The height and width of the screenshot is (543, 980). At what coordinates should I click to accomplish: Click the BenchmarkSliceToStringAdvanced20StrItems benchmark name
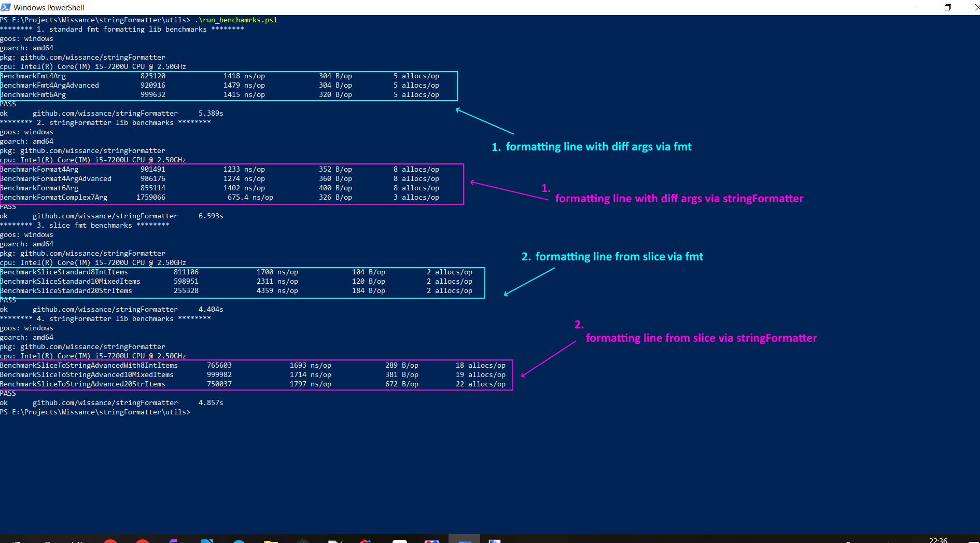coord(83,384)
